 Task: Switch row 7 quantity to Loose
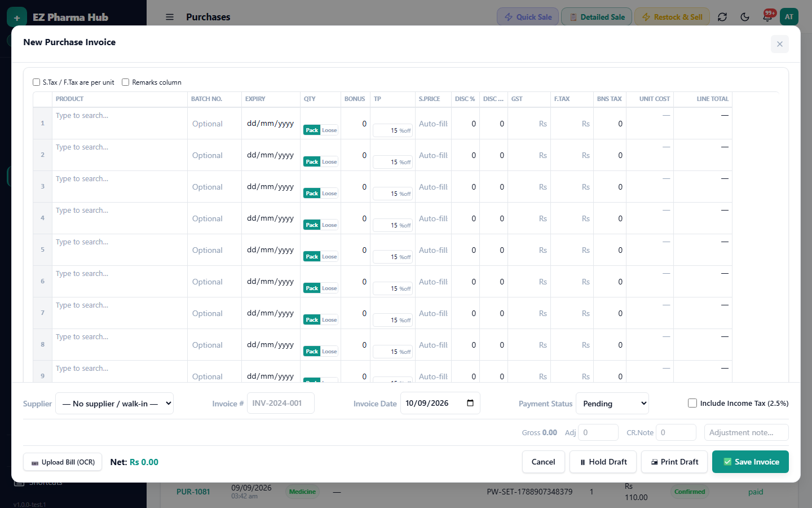[329, 320]
